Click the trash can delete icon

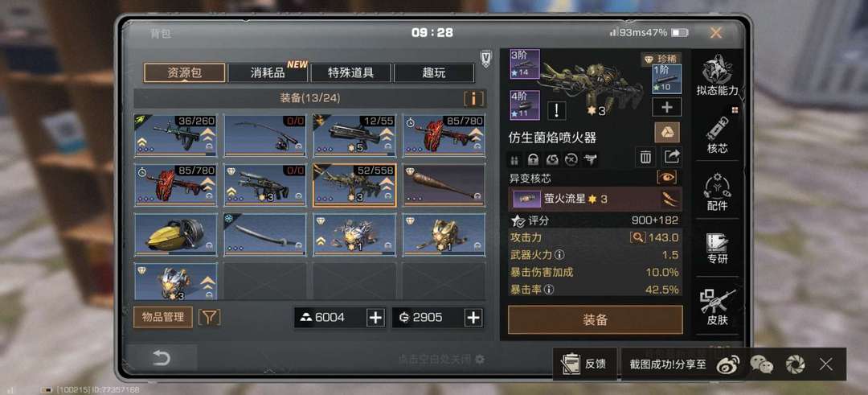pos(645,158)
